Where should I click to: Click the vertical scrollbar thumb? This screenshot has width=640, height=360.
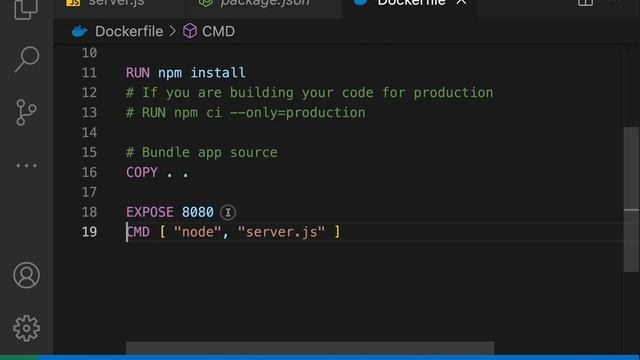[631, 200]
